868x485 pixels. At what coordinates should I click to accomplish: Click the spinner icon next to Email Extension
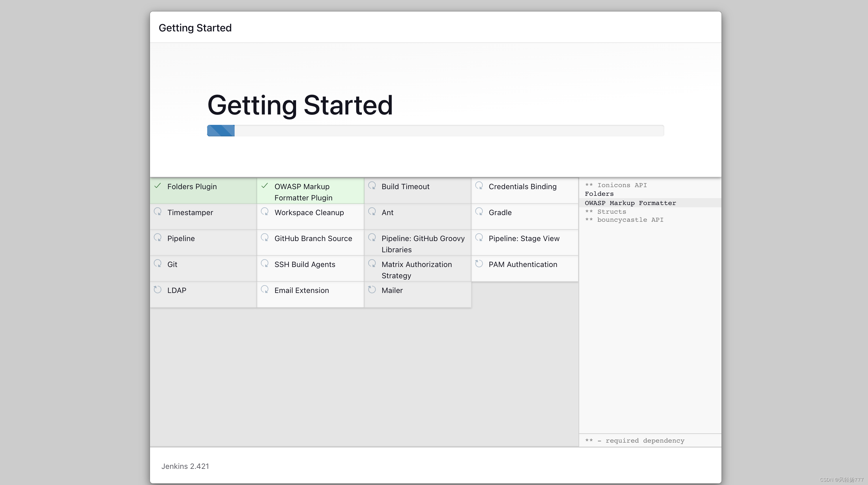pyautogui.click(x=265, y=289)
